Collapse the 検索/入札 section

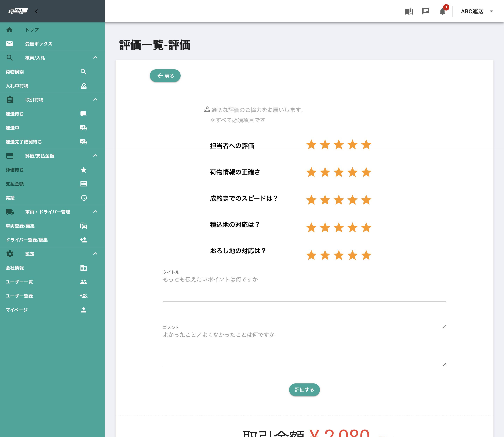tap(95, 58)
